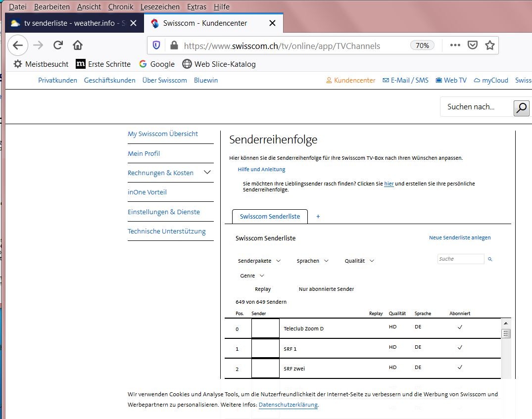Click the site search magnifier button
This screenshot has height=419, width=532.
click(522, 108)
